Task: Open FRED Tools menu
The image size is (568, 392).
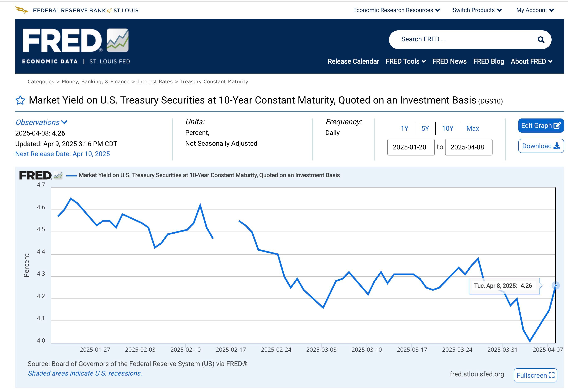Action: pos(405,61)
